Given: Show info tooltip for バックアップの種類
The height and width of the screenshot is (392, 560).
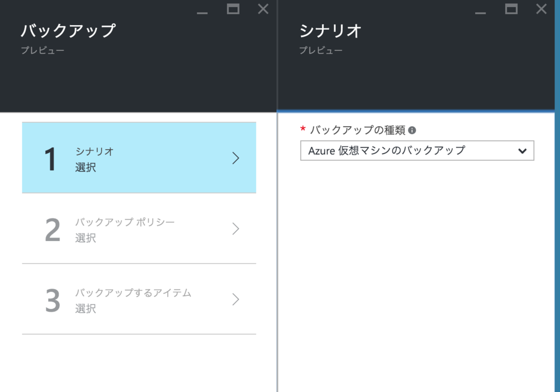Looking at the screenshot, I should [x=412, y=130].
